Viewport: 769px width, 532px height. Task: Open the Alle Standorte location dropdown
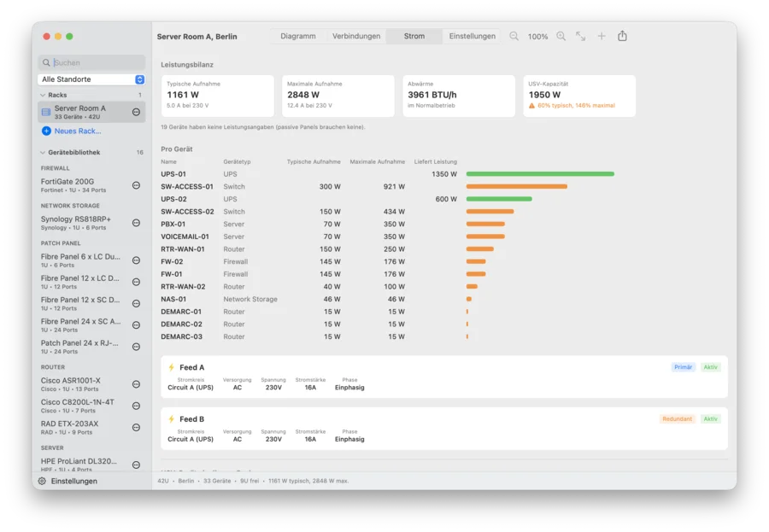91,79
